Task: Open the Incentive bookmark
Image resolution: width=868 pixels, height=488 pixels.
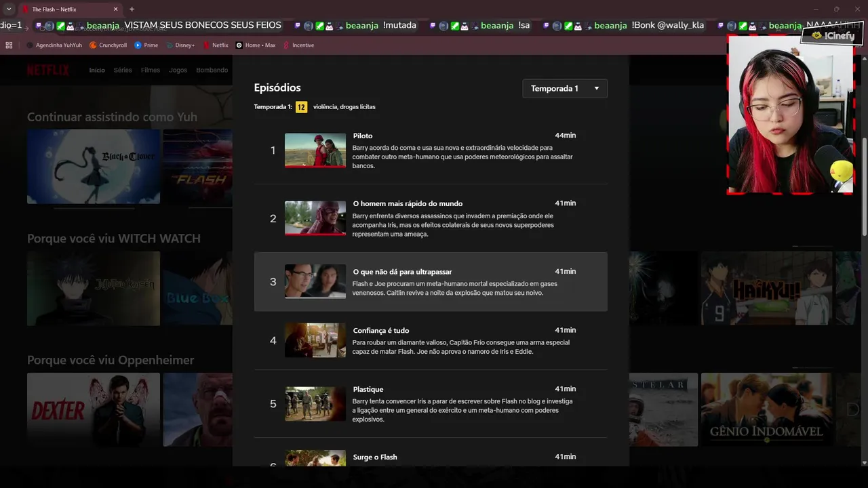Action: coord(298,45)
